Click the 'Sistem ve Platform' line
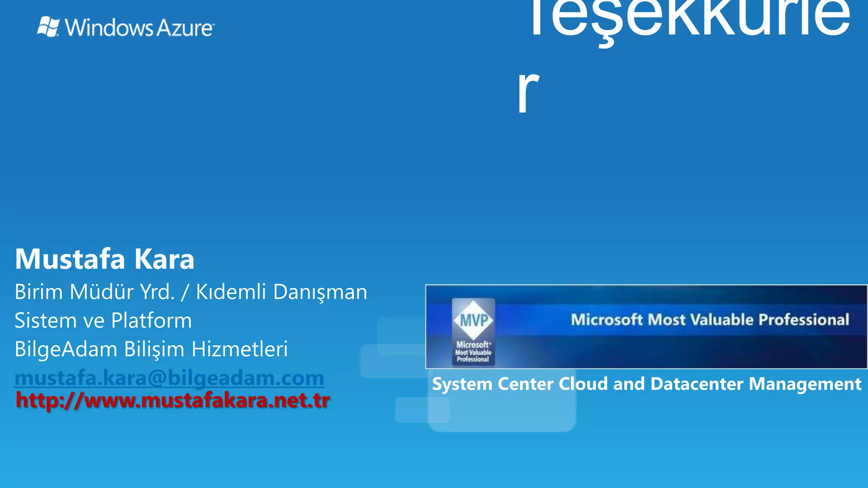The width and height of the screenshot is (868, 488). [x=103, y=320]
